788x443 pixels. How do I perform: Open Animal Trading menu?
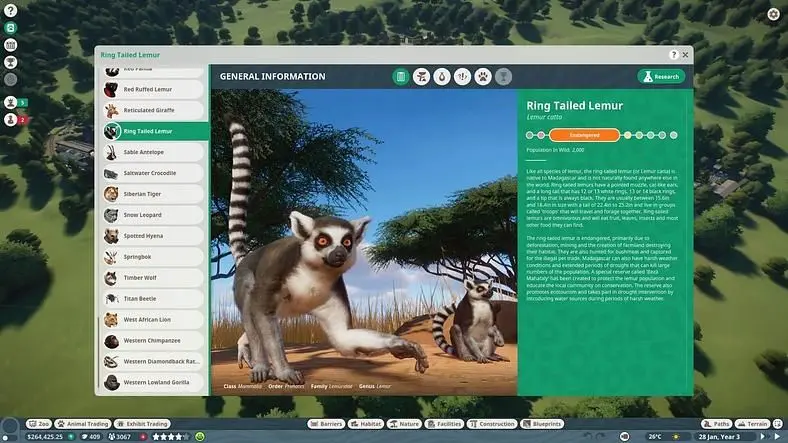tap(83, 424)
